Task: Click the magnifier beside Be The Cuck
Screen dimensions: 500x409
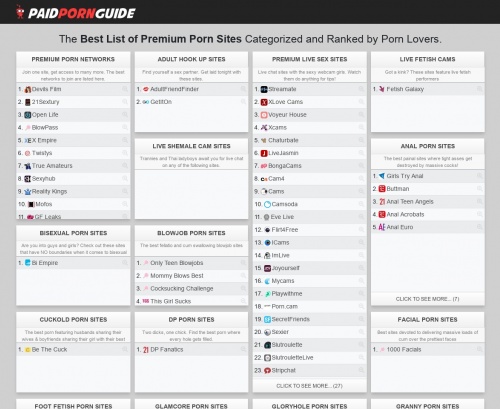Action: point(125,349)
